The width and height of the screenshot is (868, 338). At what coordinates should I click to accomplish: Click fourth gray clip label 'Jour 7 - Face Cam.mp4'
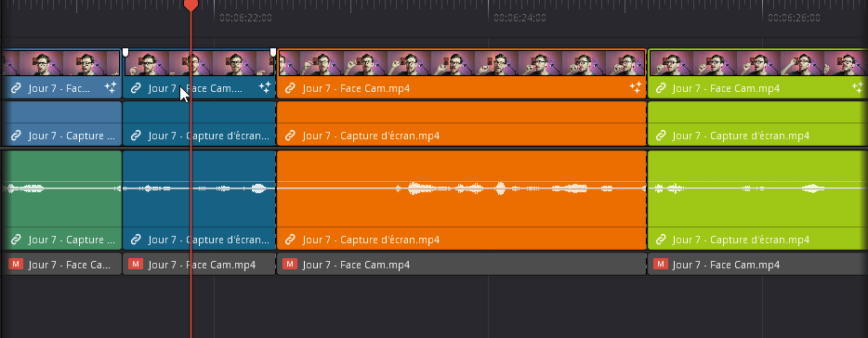point(726,265)
